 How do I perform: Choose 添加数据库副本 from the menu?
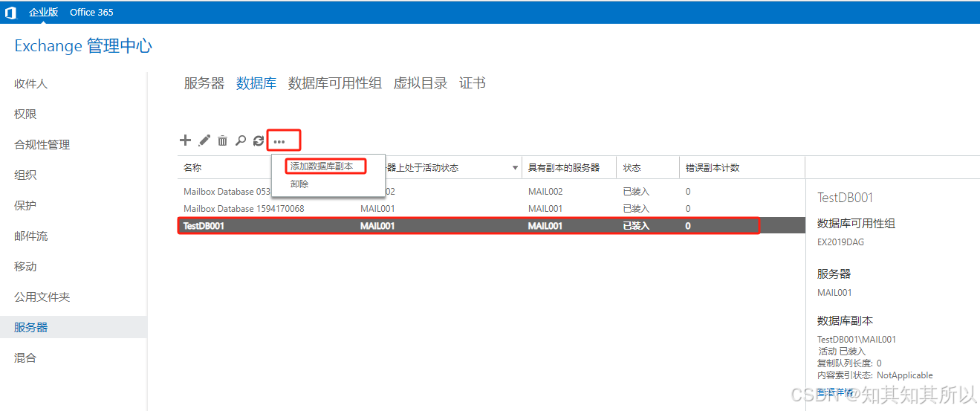(x=322, y=166)
